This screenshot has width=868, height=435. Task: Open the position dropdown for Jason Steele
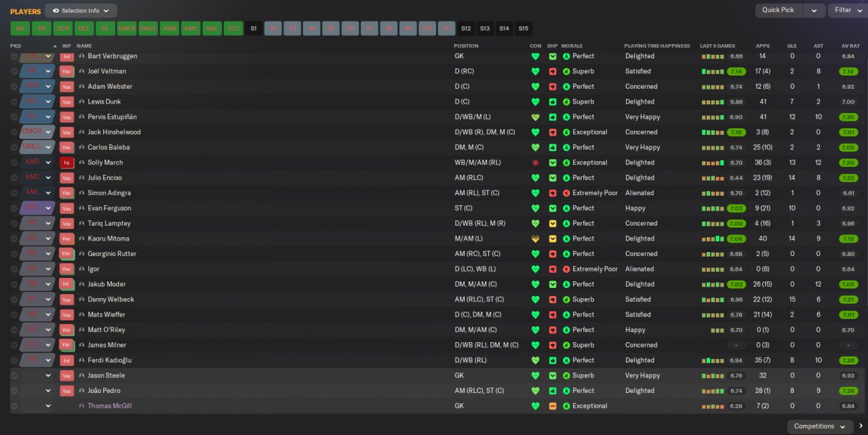(37, 375)
